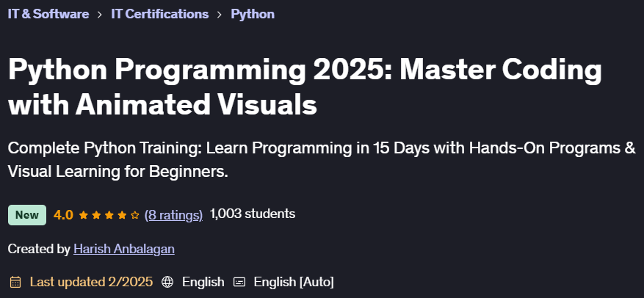Open instructor Harish Anbalagan's profile
The image size is (644, 298).
[x=124, y=249]
